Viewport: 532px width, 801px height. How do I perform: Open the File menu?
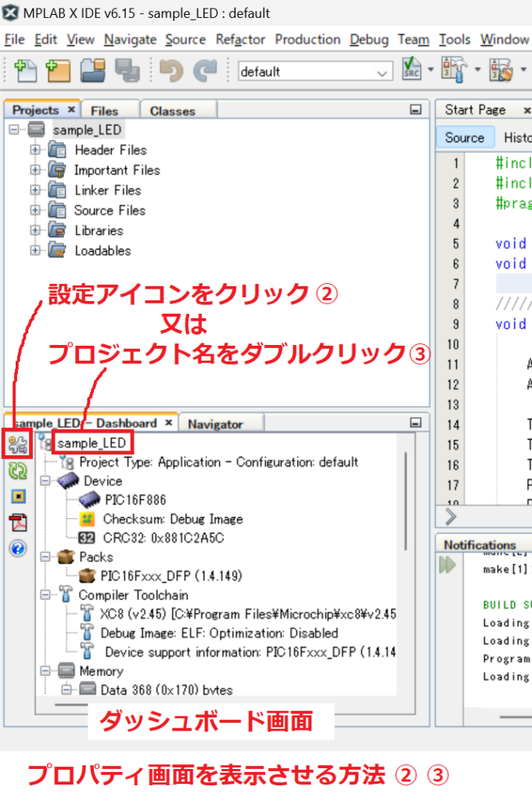coord(14,39)
